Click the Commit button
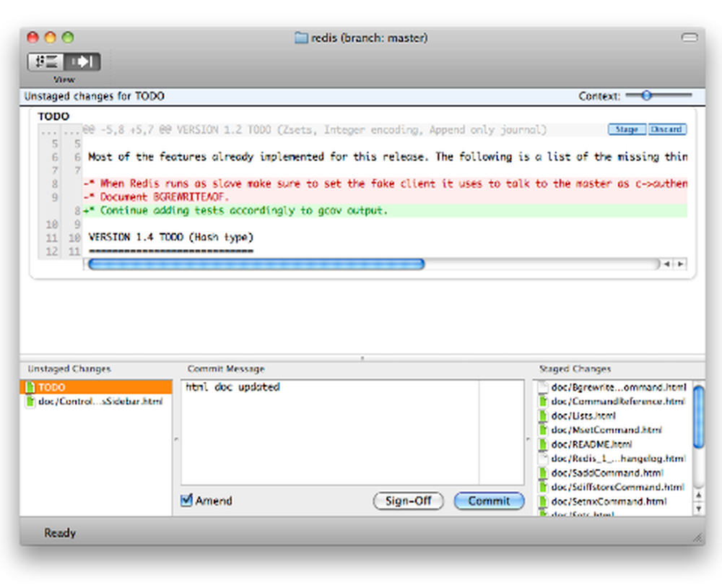Image resolution: width=722 pixels, height=588 pixels. click(489, 501)
